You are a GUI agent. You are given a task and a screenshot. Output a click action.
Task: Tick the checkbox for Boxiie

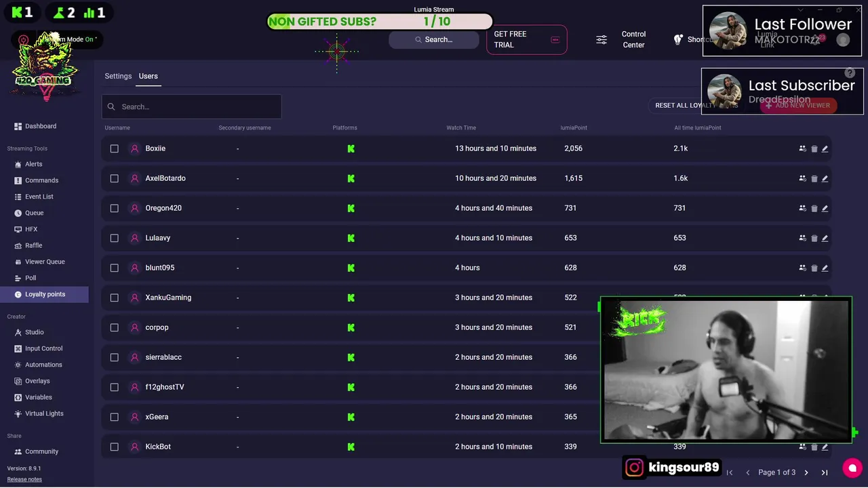(114, 148)
